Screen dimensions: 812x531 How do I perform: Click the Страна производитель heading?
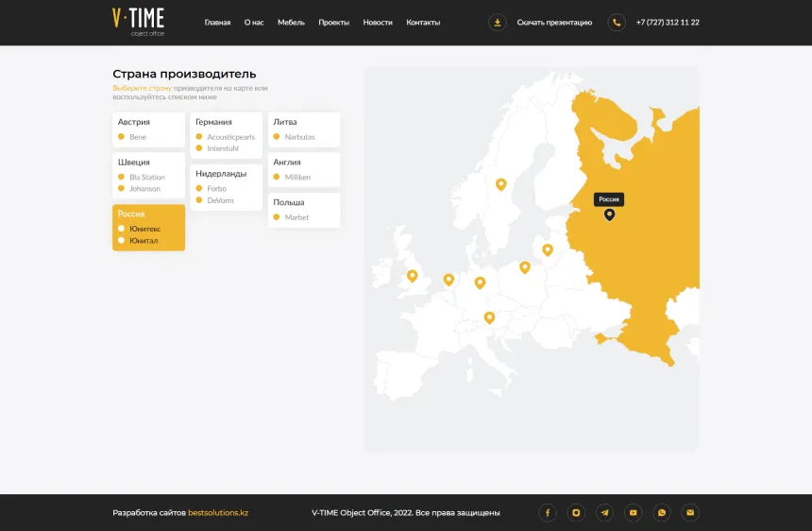click(x=184, y=74)
